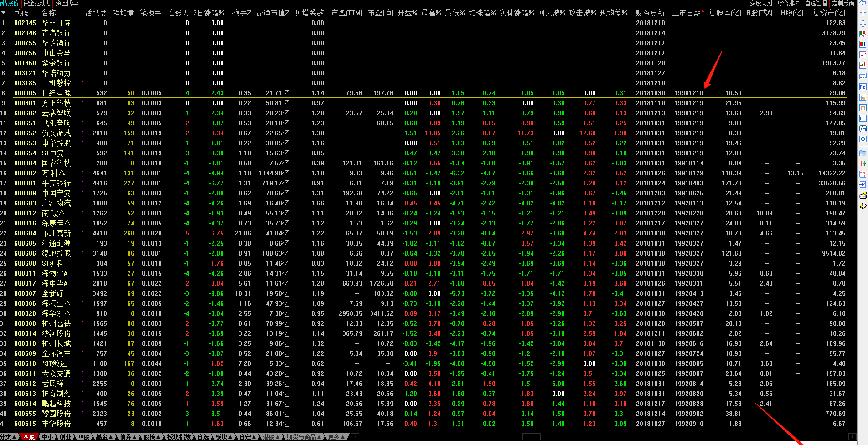This screenshot has height=445, width=868.
Task: Click the down arrow sidebar icon
Action: pos(863,24)
